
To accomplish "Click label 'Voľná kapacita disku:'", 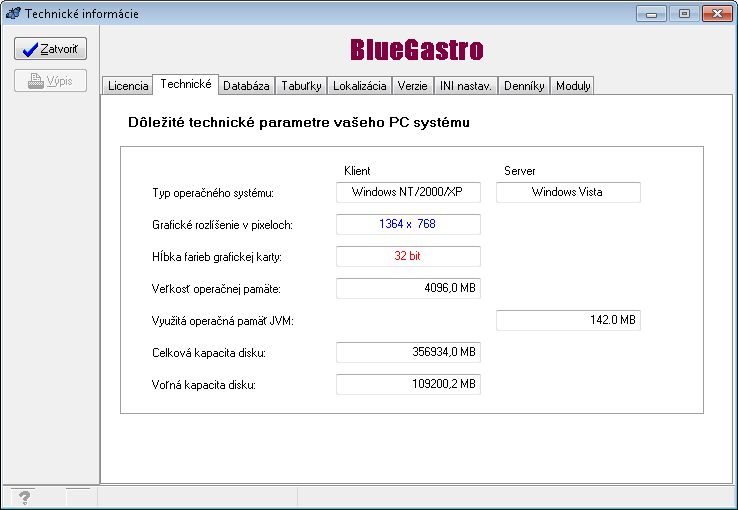I will pyautogui.click(x=204, y=385).
